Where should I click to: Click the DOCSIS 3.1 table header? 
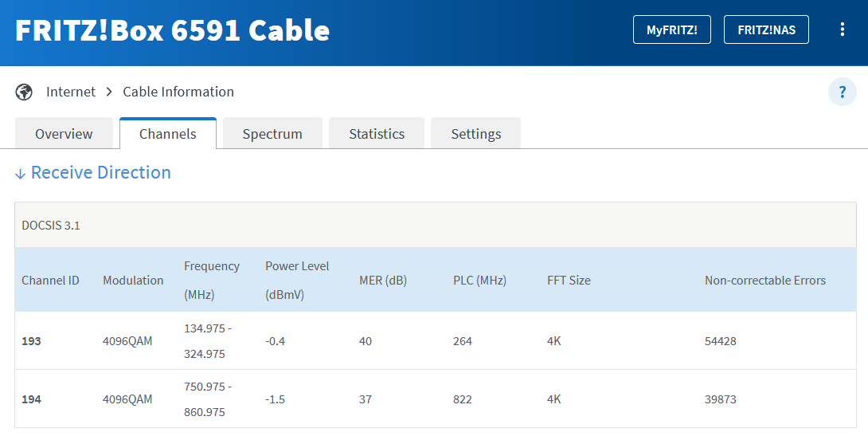coord(51,226)
